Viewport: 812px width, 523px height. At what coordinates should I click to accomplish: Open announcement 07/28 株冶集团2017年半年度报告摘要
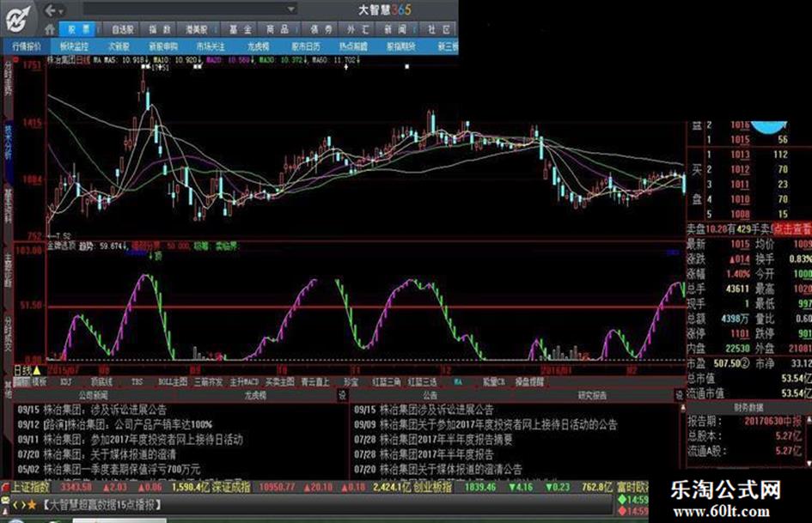click(x=433, y=441)
